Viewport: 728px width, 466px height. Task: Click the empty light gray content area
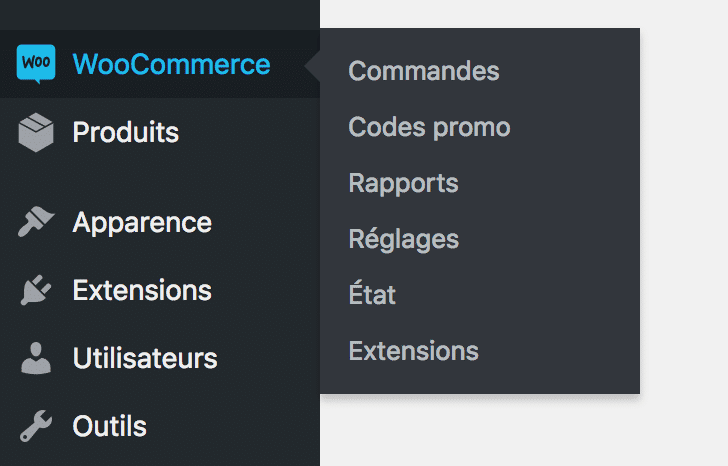[684, 232]
